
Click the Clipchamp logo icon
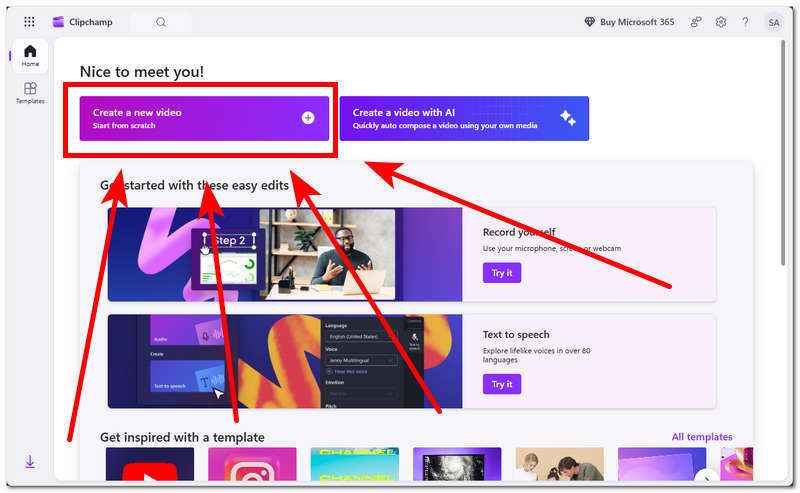(59, 22)
